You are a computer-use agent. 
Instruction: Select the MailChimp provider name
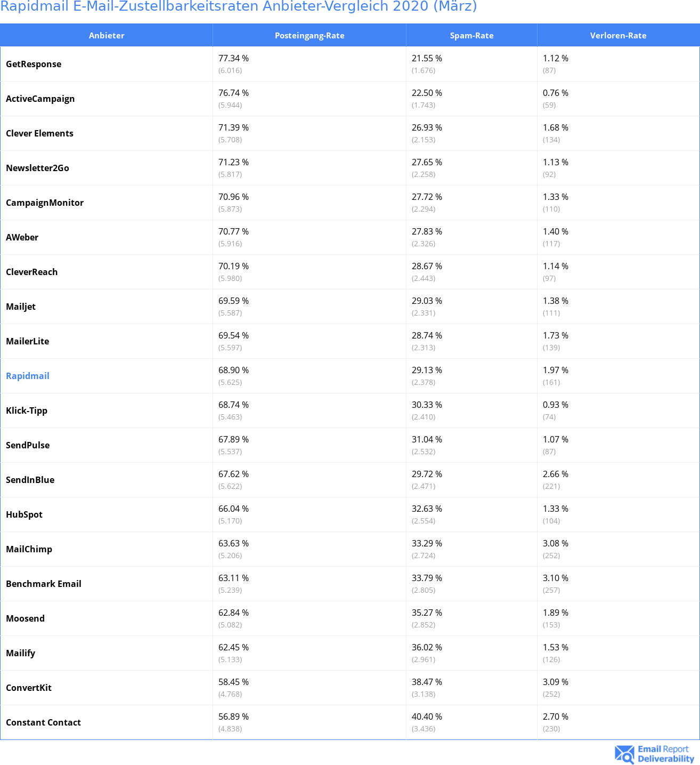29,549
